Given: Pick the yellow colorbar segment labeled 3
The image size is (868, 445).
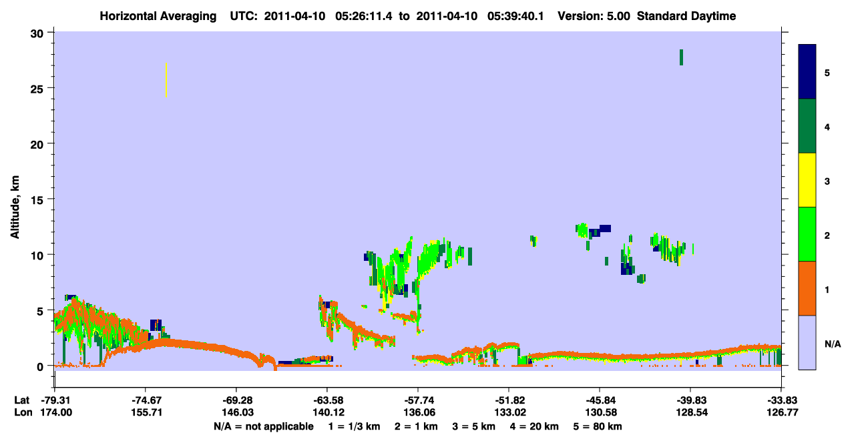Looking at the screenshot, I should 807,180.
